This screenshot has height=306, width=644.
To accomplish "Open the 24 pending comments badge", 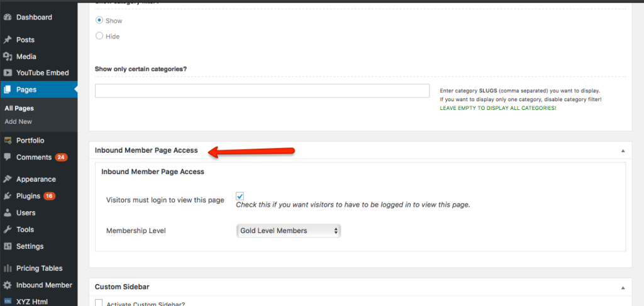I will point(61,157).
